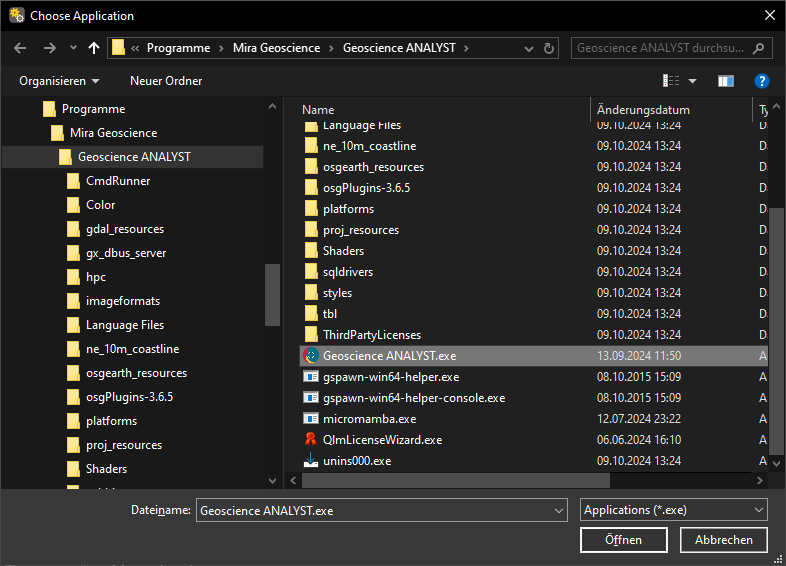The height and width of the screenshot is (566, 786).
Task: Select Programme in the folder tree
Action: pyautogui.click(x=93, y=109)
